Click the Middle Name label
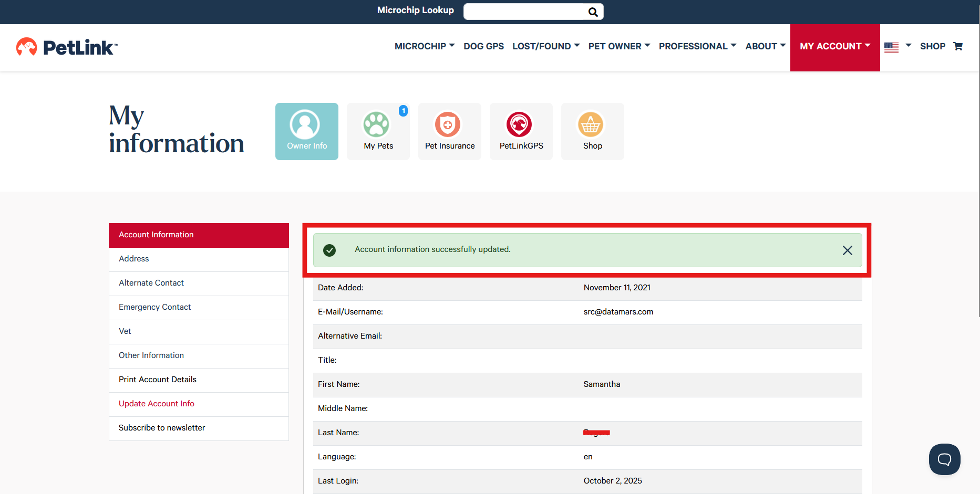The image size is (980, 494). coord(343,408)
